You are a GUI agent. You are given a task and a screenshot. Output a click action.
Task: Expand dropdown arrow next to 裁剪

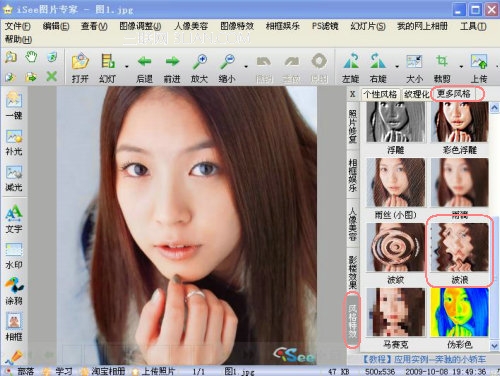tap(461, 67)
